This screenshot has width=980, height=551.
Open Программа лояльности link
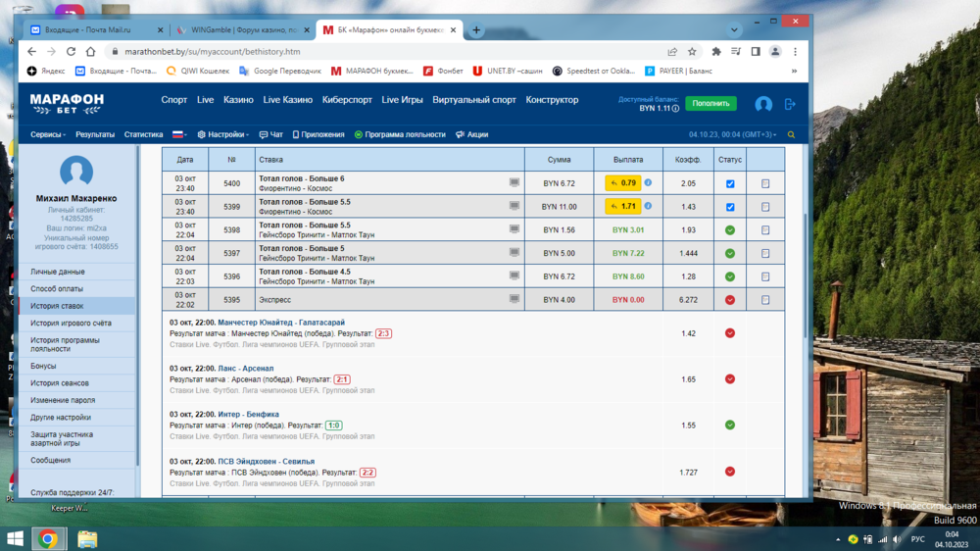400,134
